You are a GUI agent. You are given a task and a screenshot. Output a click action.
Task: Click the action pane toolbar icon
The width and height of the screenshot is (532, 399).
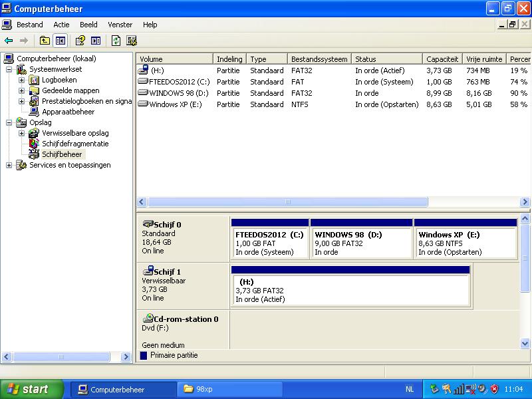pyautogui.click(x=96, y=41)
